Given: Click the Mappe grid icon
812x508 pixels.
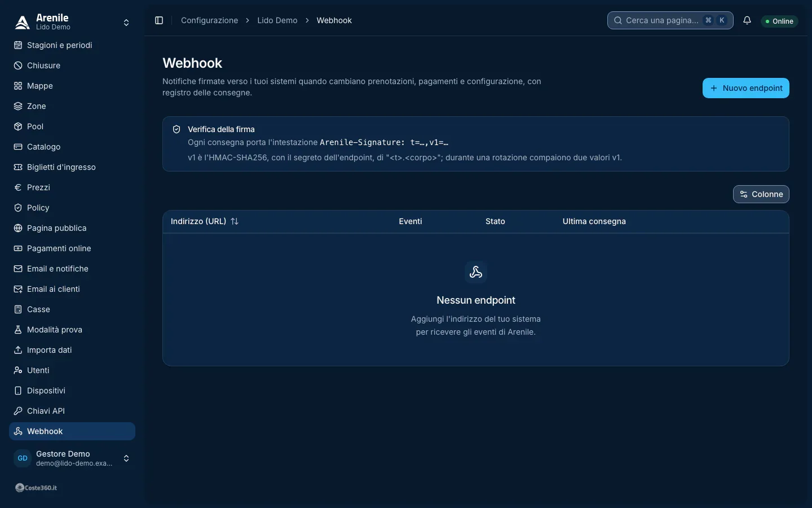Looking at the screenshot, I should pyautogui.click(x=18, y=86).
